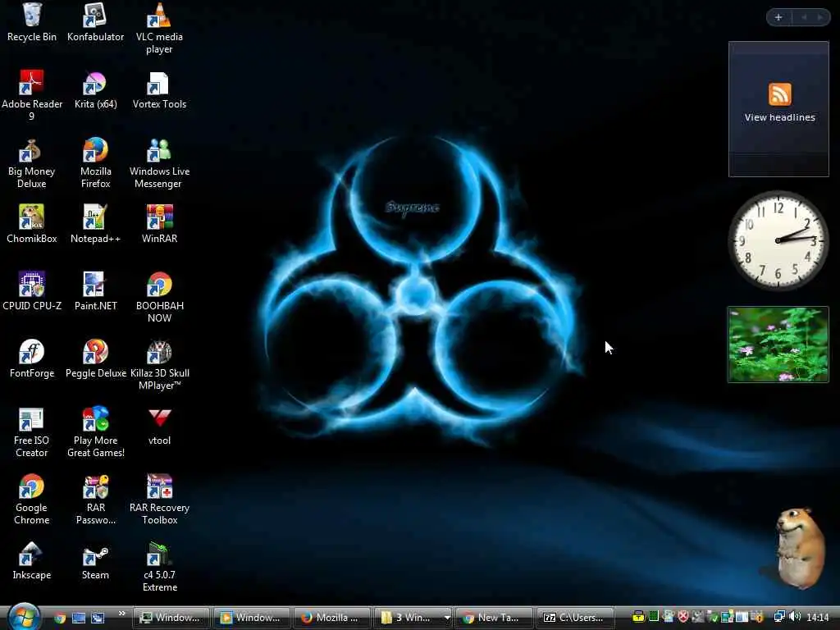
Task: Expand the grouped folder windows dropdown arrow
Action: (x=447, y=618)
